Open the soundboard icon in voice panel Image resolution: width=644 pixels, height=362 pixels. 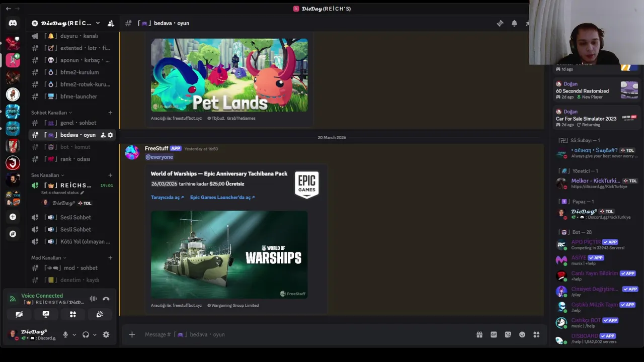pyautogui.click(x=100, y=314)
